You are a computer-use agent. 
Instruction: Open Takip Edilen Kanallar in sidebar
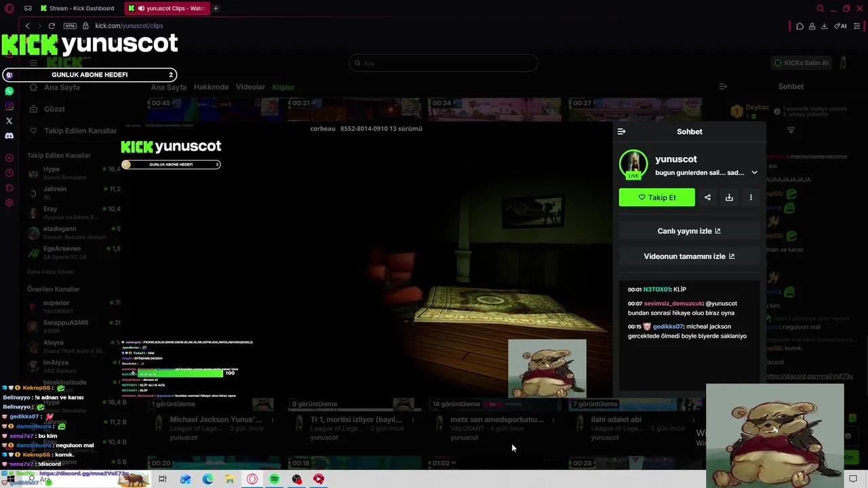[x=73, y=131]
